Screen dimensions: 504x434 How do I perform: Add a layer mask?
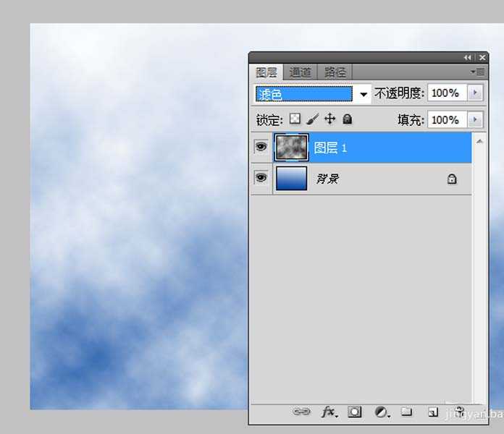coord(354,412)
